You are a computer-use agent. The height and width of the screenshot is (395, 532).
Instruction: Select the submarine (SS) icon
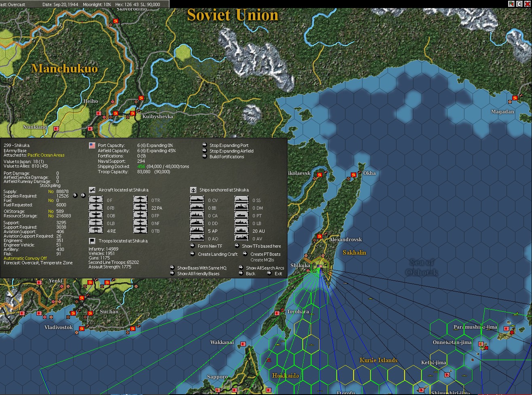point(242,200)
